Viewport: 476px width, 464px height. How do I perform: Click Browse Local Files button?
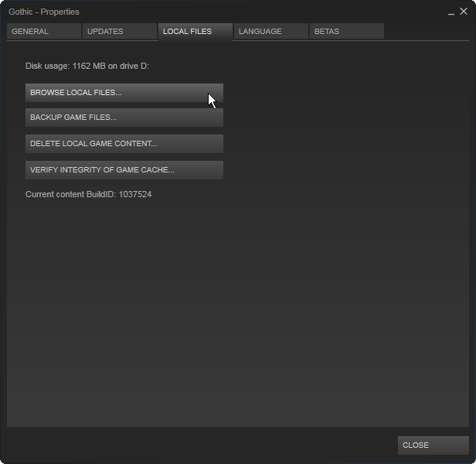tap(124, 93)
